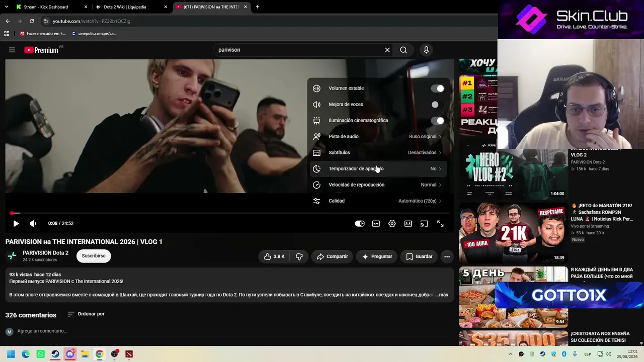Toggle the Volumen estable switch
Screen dimensions: 644x362
437,88
